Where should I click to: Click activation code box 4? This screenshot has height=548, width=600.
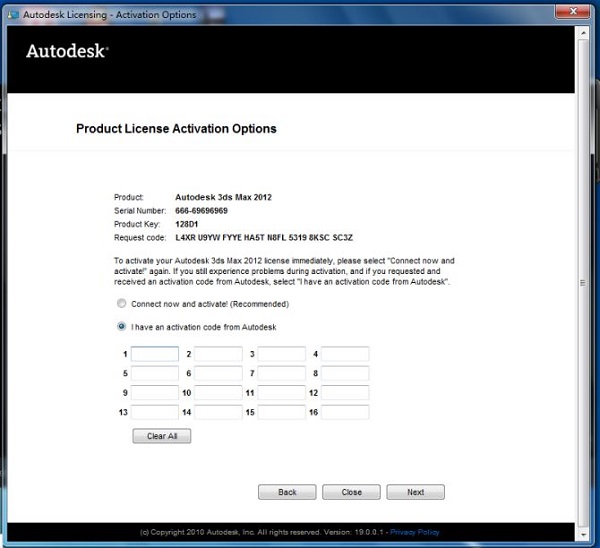(x=345, y=354)
